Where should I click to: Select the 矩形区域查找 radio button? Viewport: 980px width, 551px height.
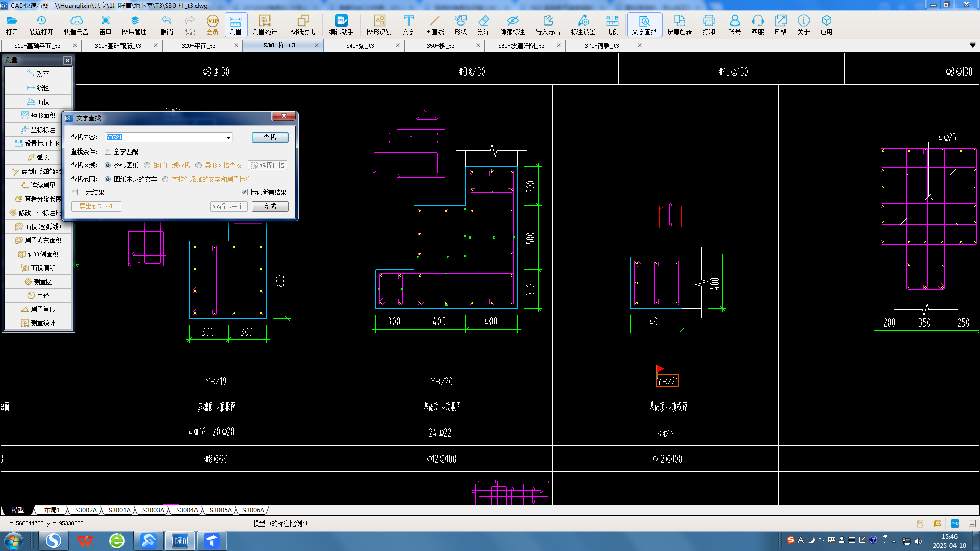[147, 165]
